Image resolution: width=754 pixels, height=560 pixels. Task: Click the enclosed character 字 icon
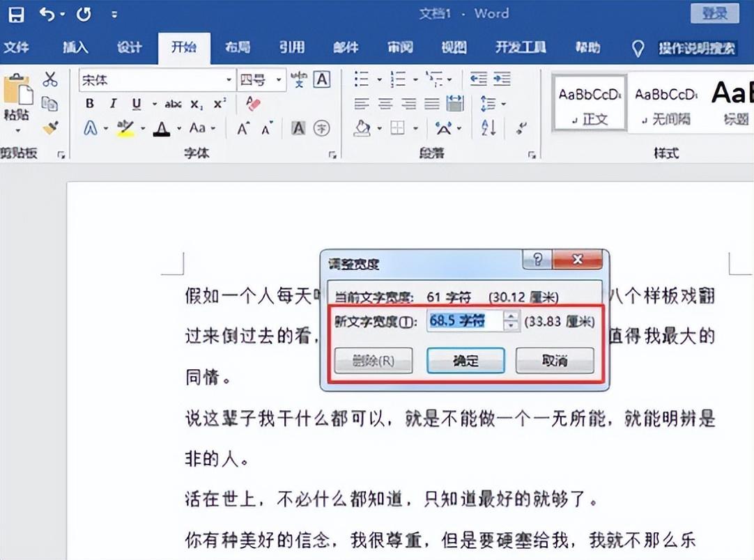click(322, 128)
